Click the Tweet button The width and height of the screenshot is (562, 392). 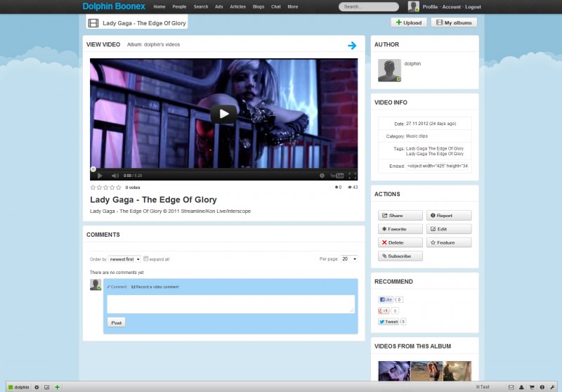point(388,322)
